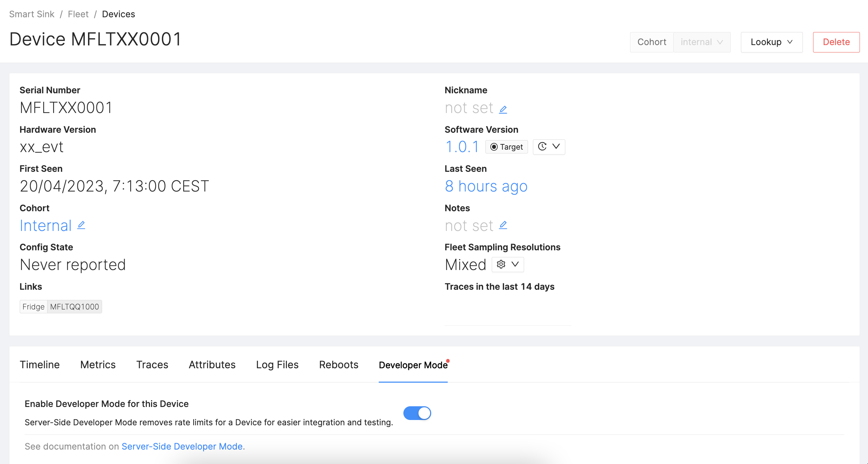868x464 pixels.
Task: Go to the Log Files tab
Action: click(x=277, y=365)
